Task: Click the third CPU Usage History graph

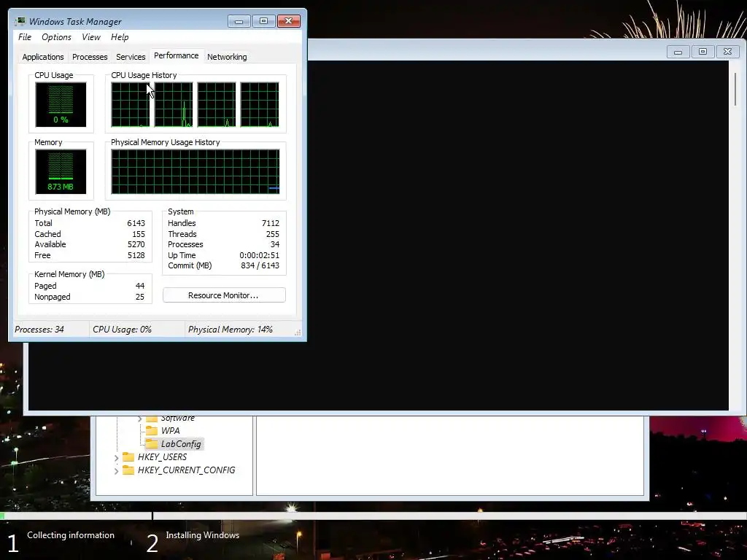Action: click(x=217, y=104)
